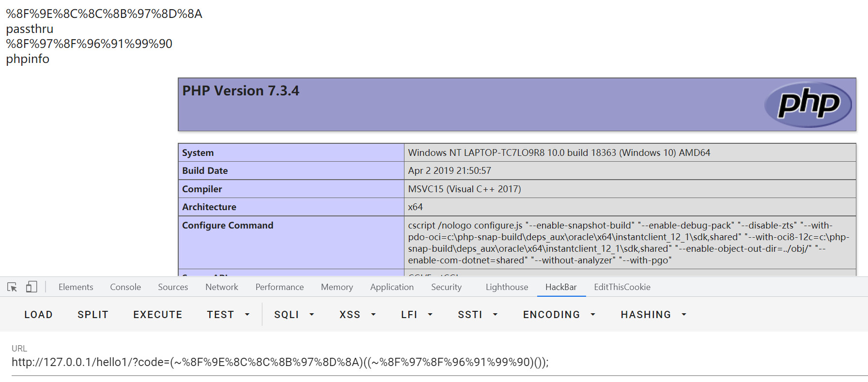The image size is (868, 382).
Task: Switch to the Network tab
Action: coord(222,287)
